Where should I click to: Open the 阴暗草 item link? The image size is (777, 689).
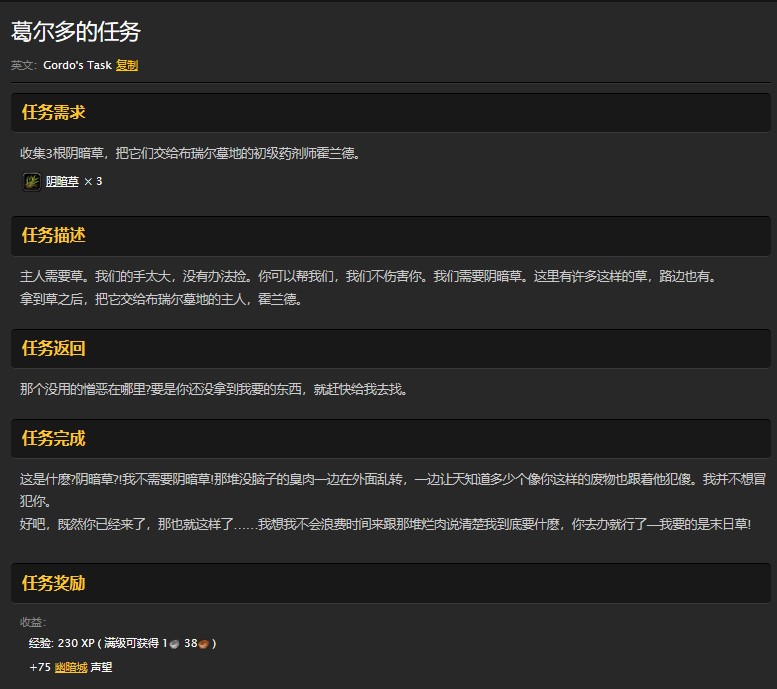click(62, 181)
